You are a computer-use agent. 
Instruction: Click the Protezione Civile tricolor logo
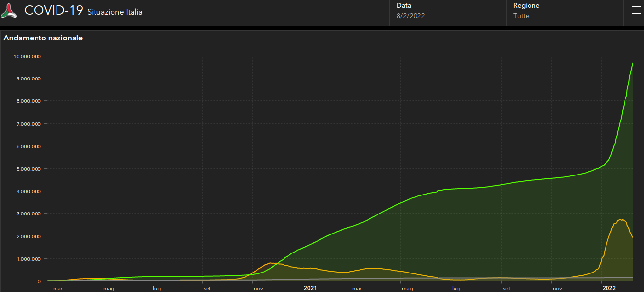9,11
